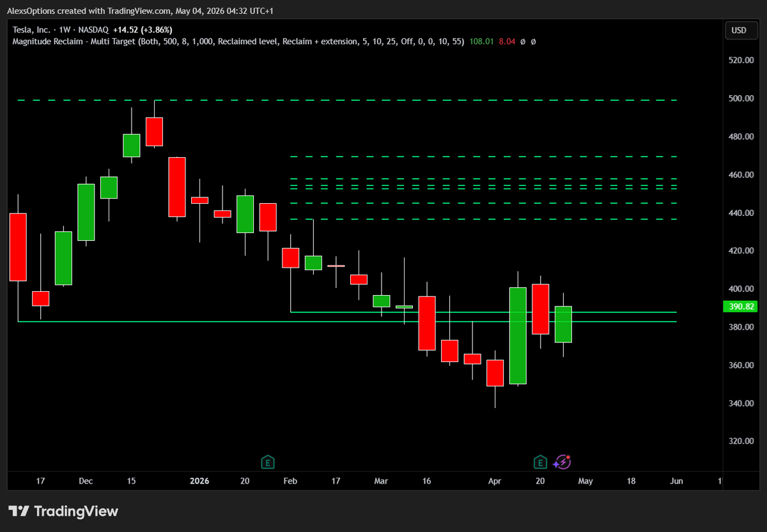Click the green indicator value 108.01
The width and height of the screenshot is (767, 532).
click(483, 42)
